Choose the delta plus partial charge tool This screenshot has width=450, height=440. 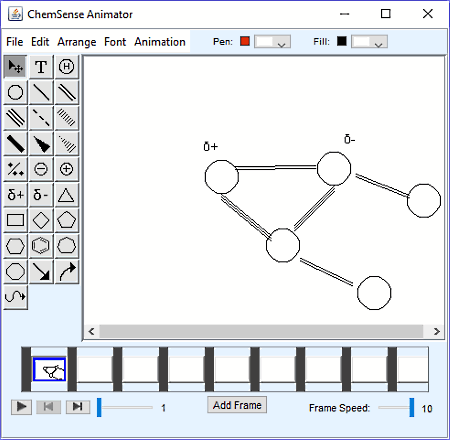point(15,195)
